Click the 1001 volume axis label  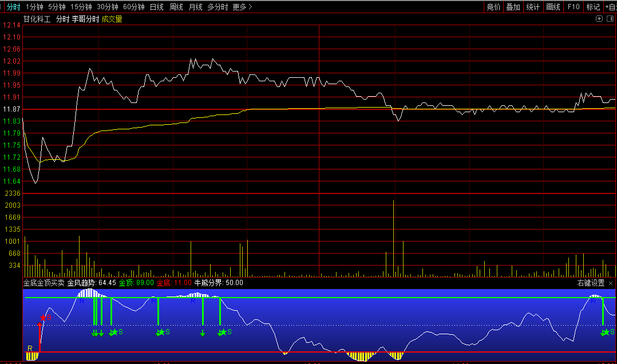pos(13,241)
